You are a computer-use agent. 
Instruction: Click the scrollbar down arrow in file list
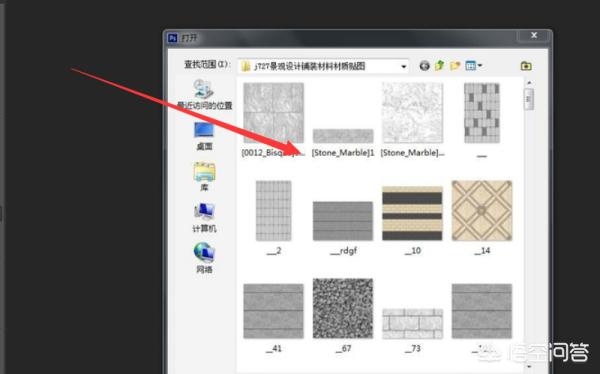[529, 367]
